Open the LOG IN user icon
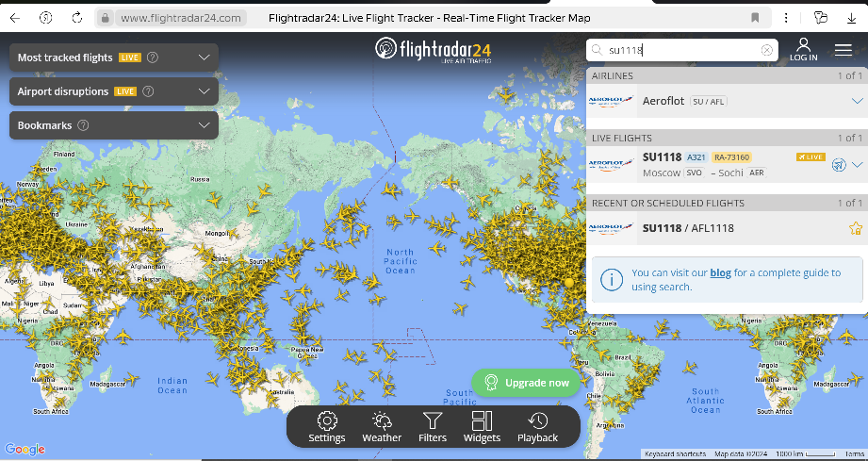This screenshot has height=461, width=868. pos(803,50)
